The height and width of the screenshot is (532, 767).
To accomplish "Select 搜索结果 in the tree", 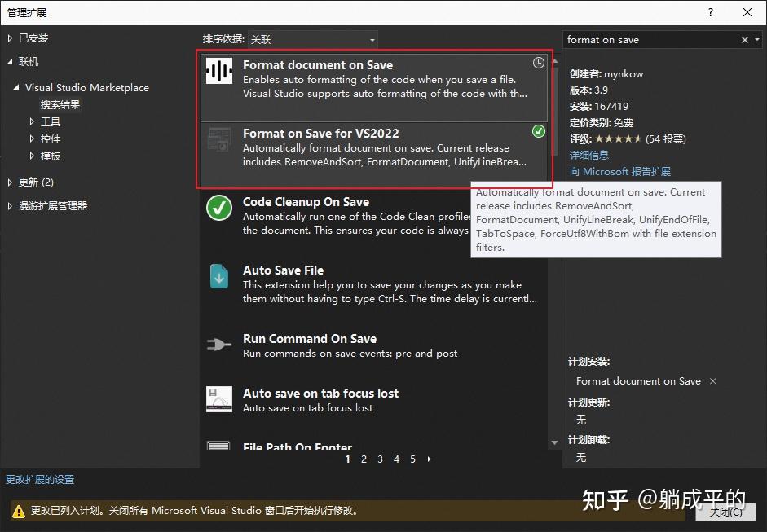I will point(60,104).
